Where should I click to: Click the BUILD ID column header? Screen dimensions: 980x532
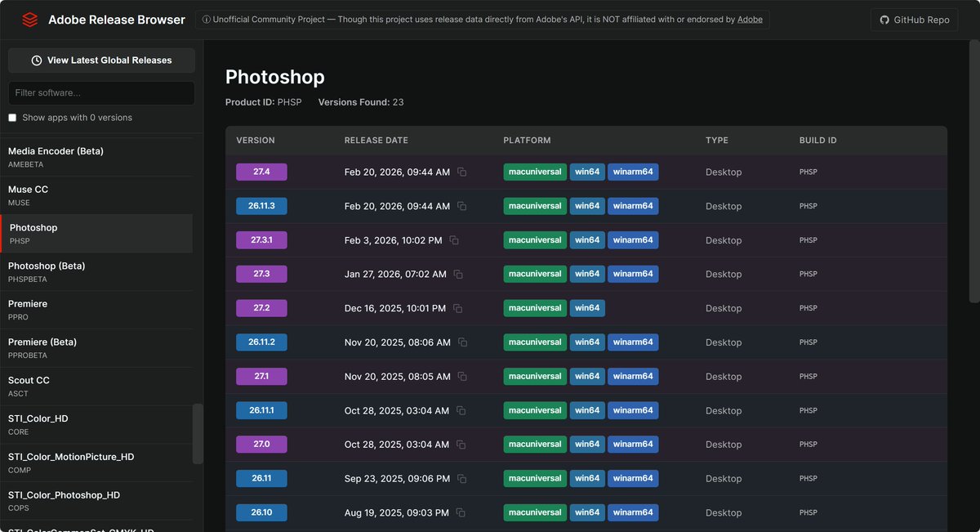818,141
